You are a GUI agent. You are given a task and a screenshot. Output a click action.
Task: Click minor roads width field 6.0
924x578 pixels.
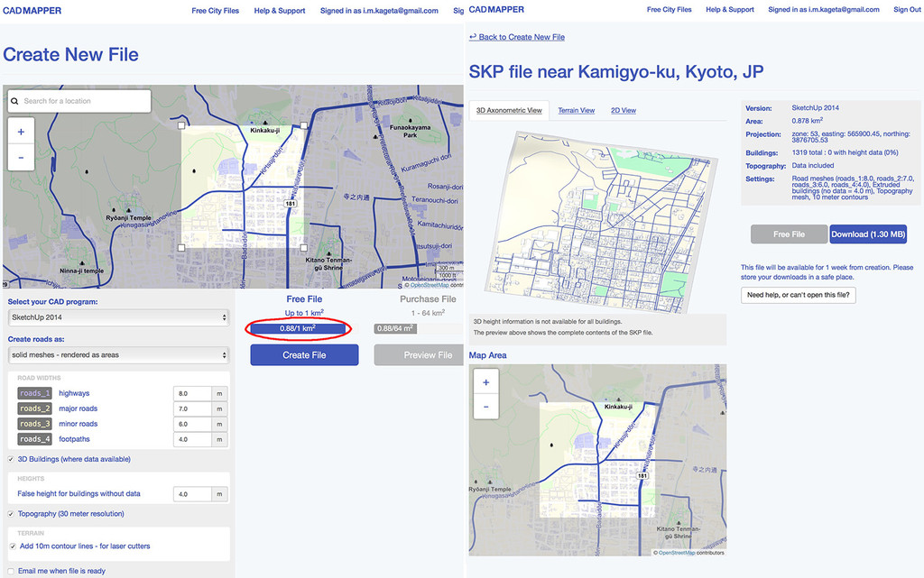click(193, 424)
